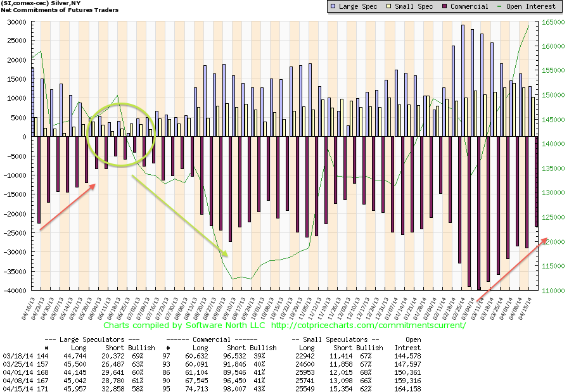Click the Small Spec legend color swatch
Image resolution: width=569 pixels, height=392 pixels.
pos(388,6)
